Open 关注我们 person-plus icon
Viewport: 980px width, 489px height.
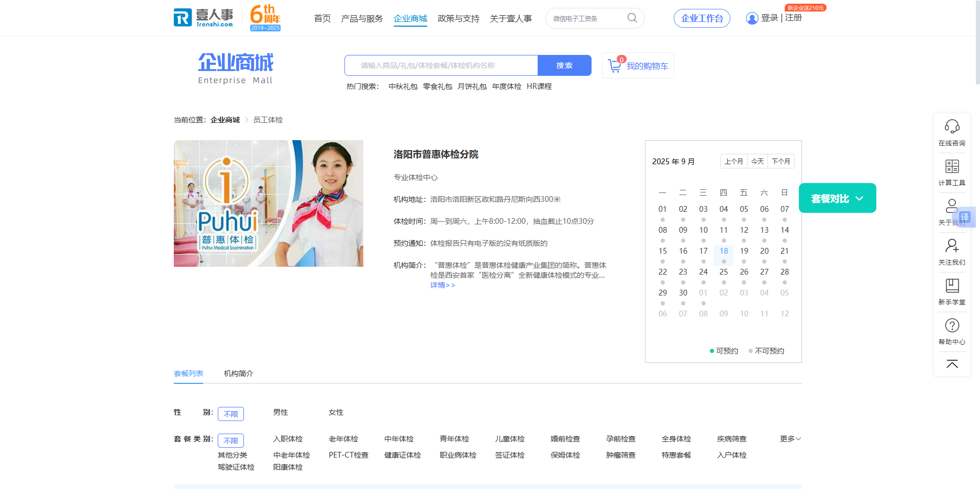(952, 246)
